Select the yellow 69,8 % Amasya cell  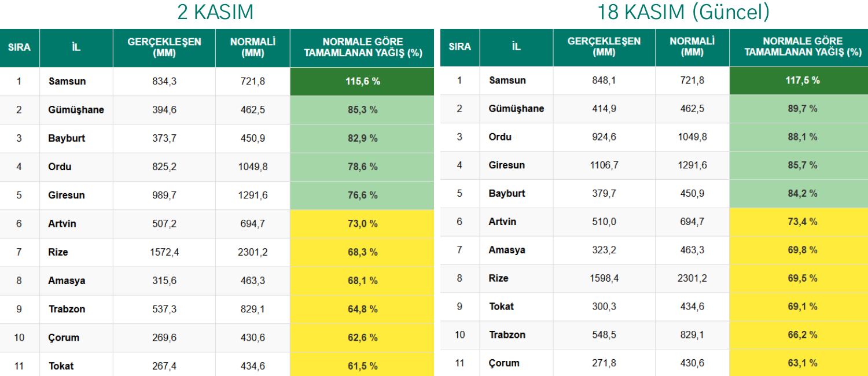(802, 250)
